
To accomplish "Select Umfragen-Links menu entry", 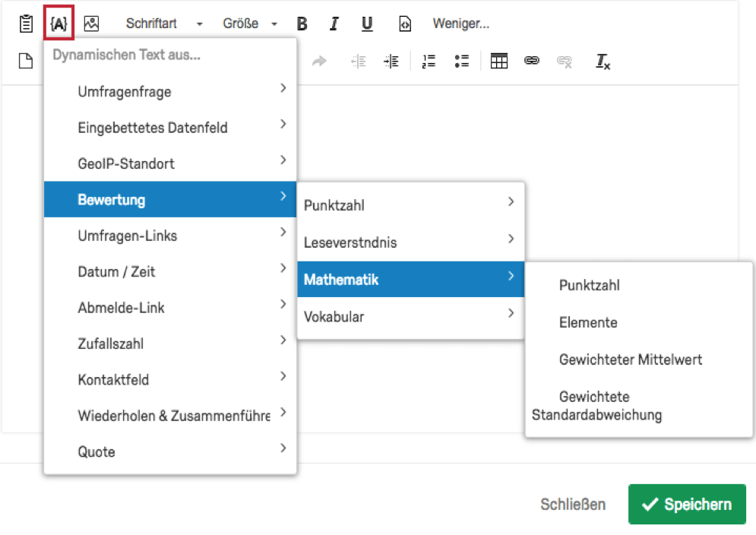I will pyautogui.click(x=170, y=236).
